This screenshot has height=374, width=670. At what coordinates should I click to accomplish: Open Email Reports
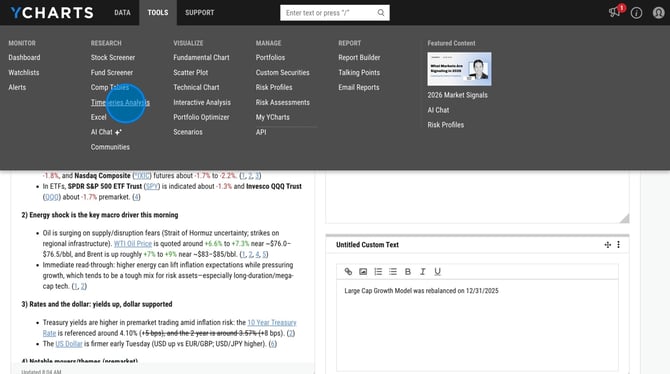[x=359, y=87]
